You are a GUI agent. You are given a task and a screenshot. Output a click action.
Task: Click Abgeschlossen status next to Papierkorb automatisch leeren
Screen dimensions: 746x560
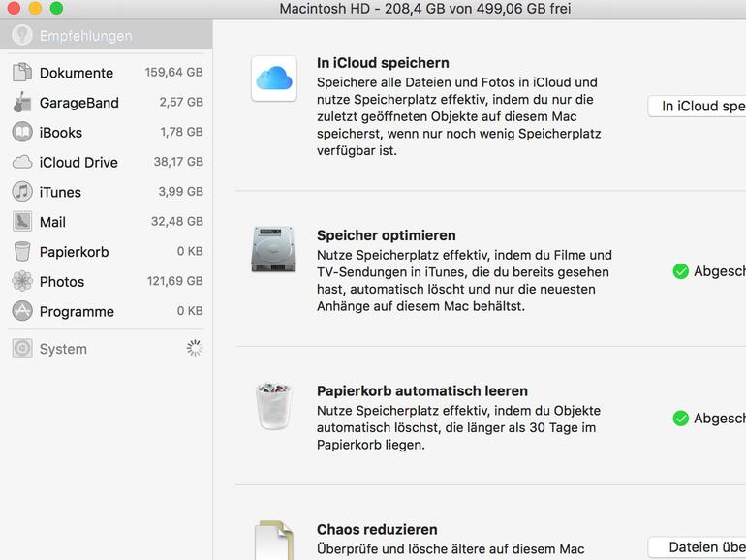click(719, 419)
